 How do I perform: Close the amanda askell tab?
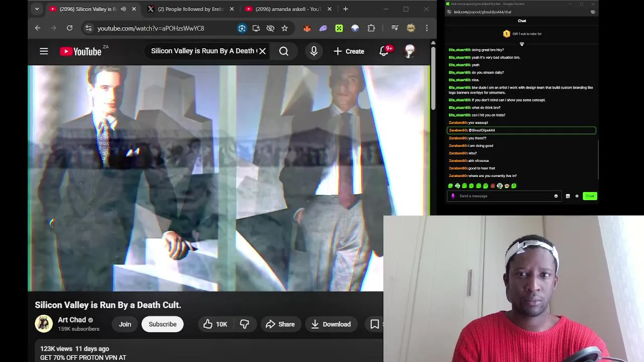click(x=330, y=9)
